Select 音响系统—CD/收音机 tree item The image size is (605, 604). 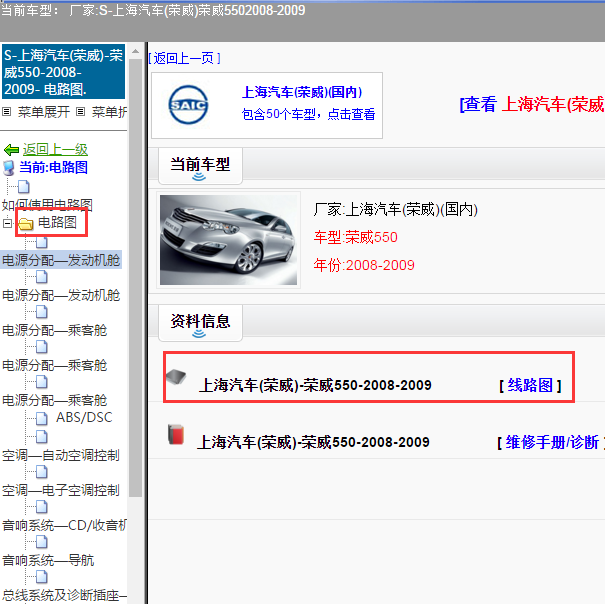point(64,525)
